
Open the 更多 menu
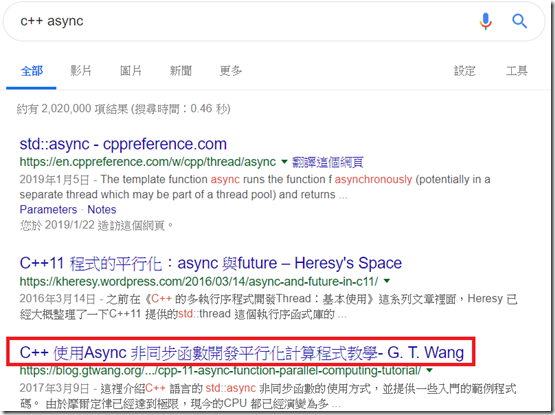pos(230,71)
